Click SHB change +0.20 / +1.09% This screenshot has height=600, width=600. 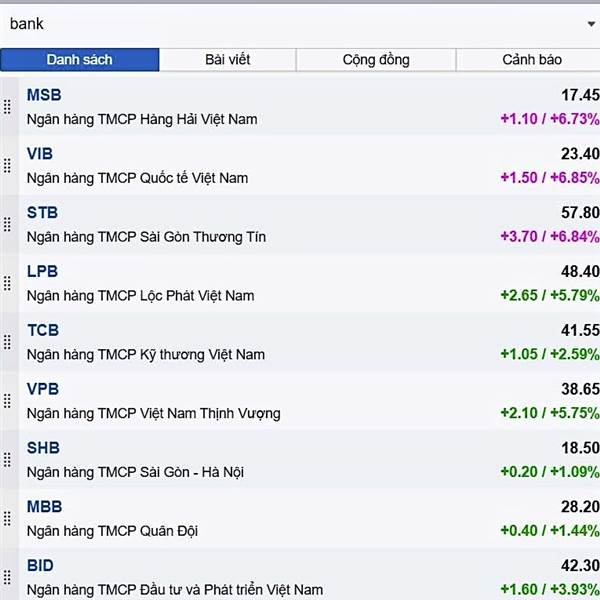click(550, 472)
